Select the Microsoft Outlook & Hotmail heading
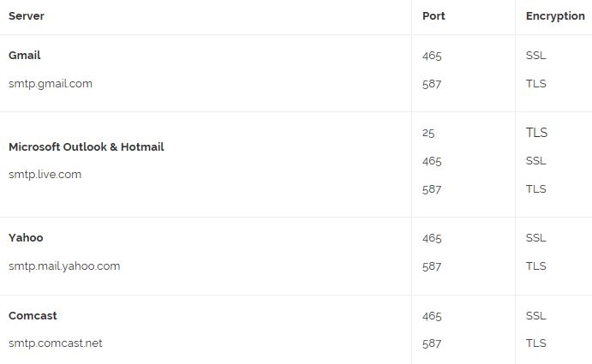592x364 pixels. click(87, 146)
